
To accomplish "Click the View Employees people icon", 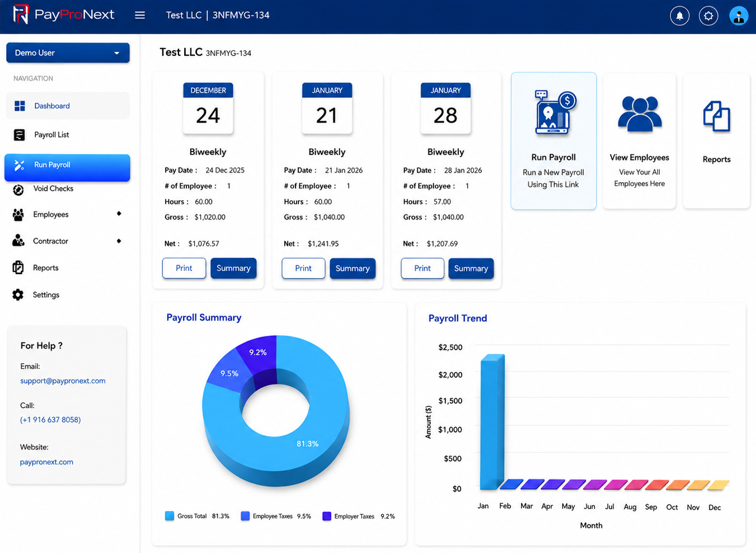I will [x=640, y=114].
